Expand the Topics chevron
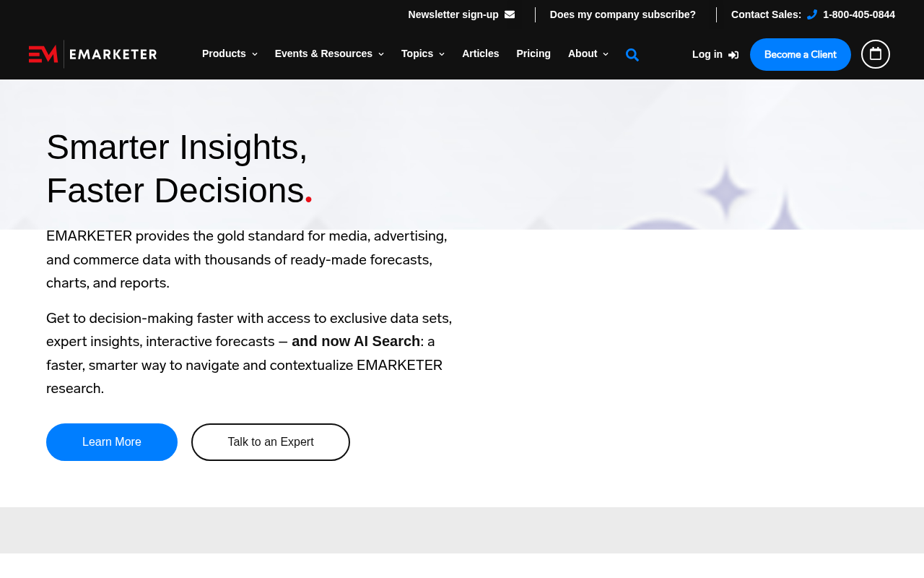 tap(442, 54)
